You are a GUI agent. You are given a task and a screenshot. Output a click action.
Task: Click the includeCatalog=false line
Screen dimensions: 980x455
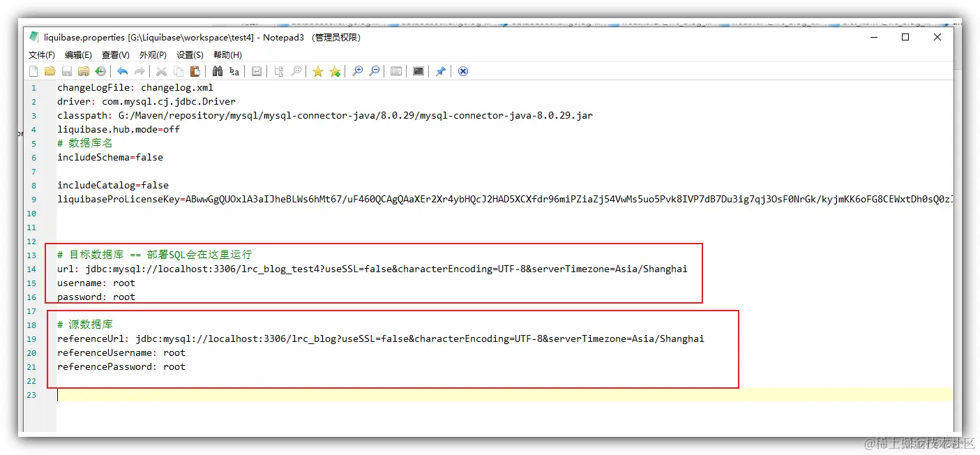pyautogui.click(x=113, y=186)
